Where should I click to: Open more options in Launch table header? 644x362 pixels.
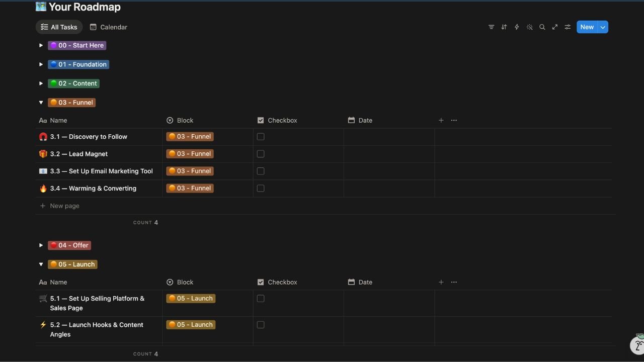[x=454, y=282]
